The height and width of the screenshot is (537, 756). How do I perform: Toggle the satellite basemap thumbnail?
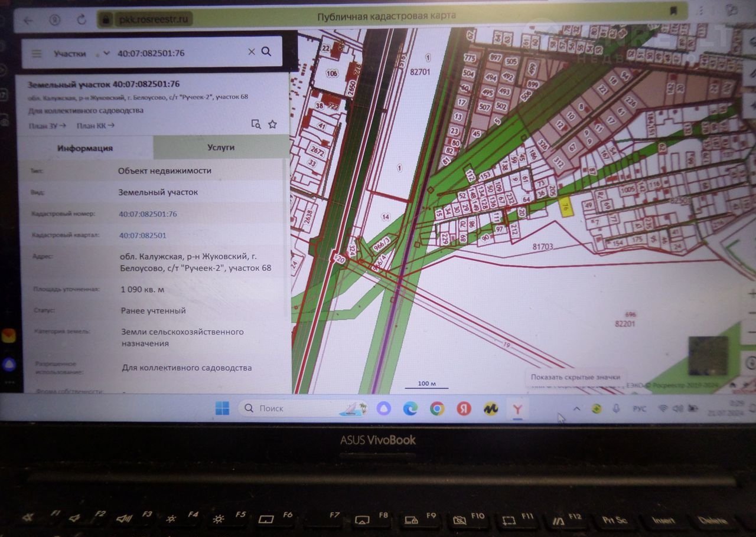click(x=708, y=356)
